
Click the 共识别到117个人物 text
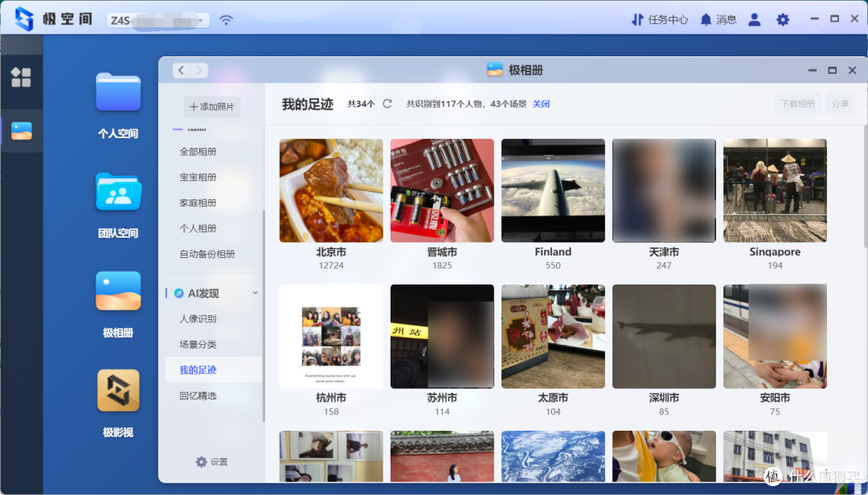click(x=445, y=104)
